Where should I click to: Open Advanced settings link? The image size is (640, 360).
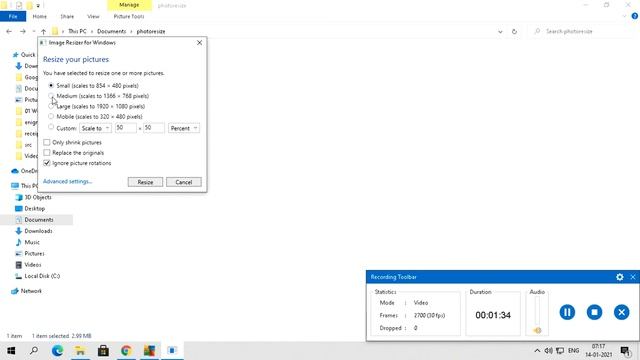point(67,181)
